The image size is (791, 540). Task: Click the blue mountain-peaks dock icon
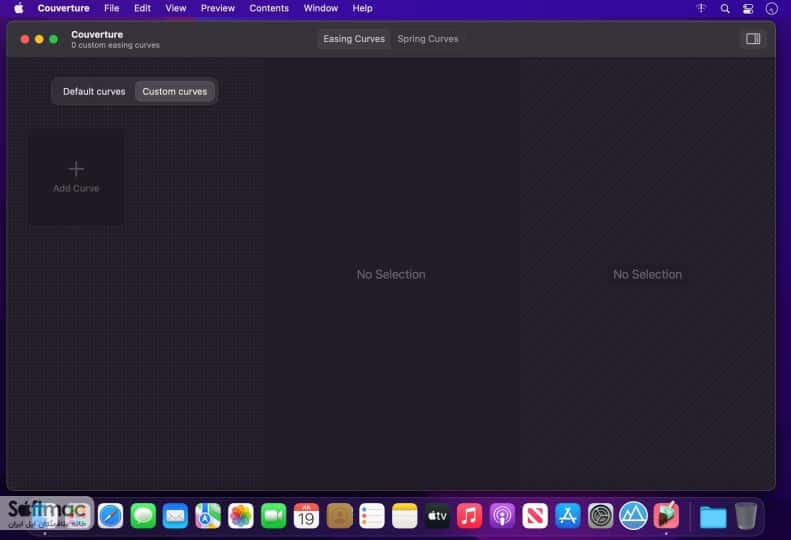[x=633, y=516]
